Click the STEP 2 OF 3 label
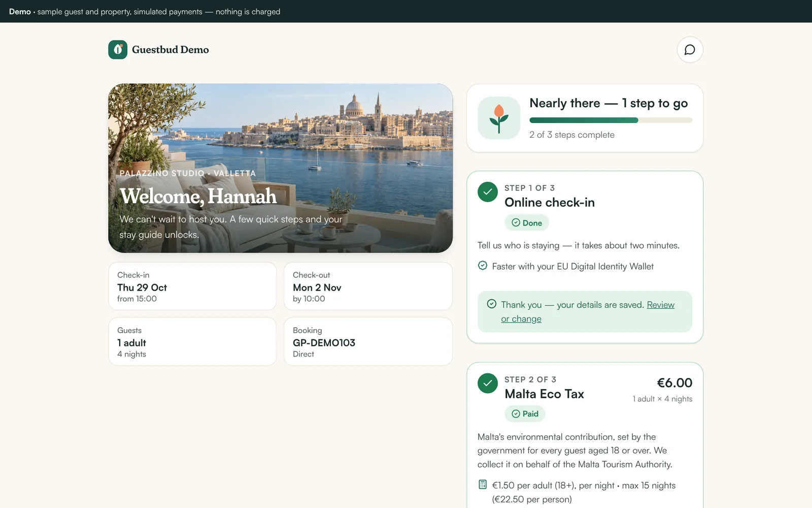The width and height of the screenshot is (812, 508). pyautogui.click(x=530, y=379)
